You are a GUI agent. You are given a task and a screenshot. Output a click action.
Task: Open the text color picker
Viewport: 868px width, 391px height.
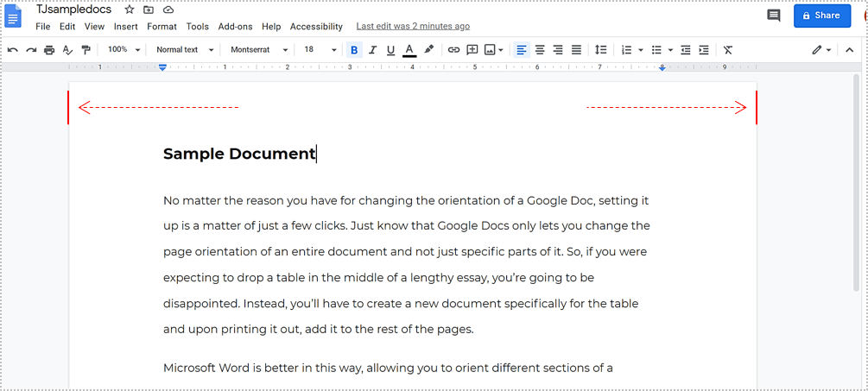click(409, 50)
